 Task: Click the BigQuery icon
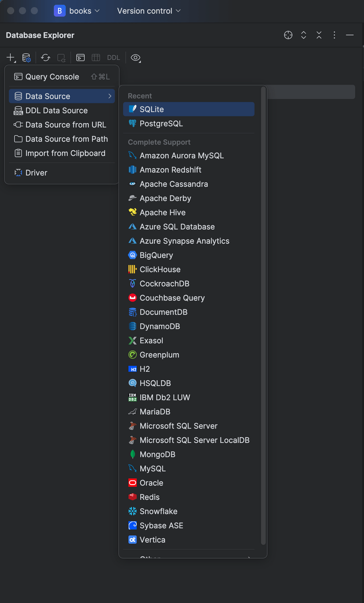coord(132,255)
